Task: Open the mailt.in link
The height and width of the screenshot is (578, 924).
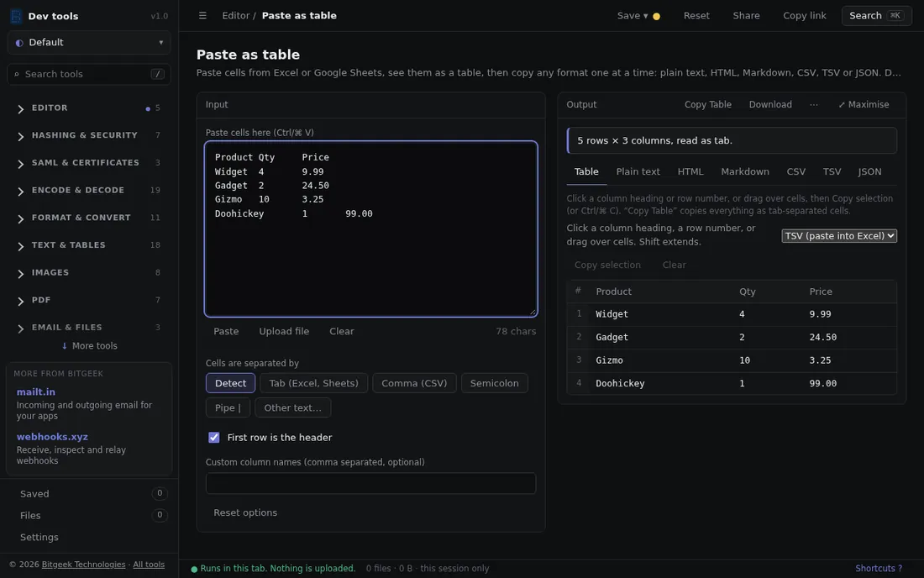Action: click(x=36, y=391)
